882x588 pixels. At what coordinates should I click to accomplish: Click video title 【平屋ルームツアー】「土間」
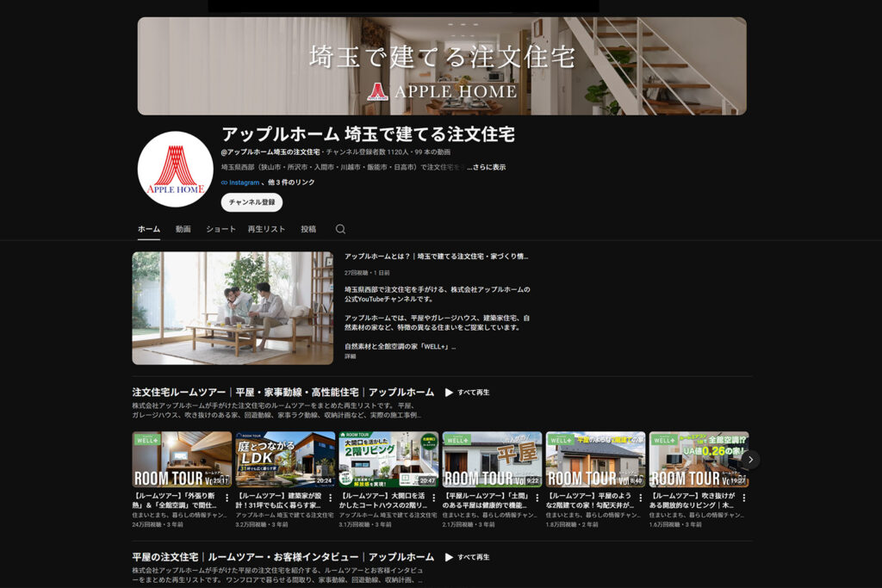[487, 500]
